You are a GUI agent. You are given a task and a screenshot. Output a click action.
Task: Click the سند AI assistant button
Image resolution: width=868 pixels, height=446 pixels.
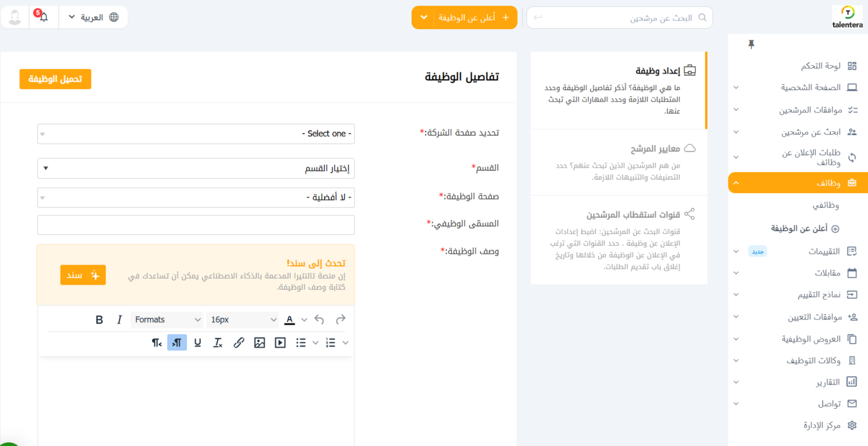(82, 275)
